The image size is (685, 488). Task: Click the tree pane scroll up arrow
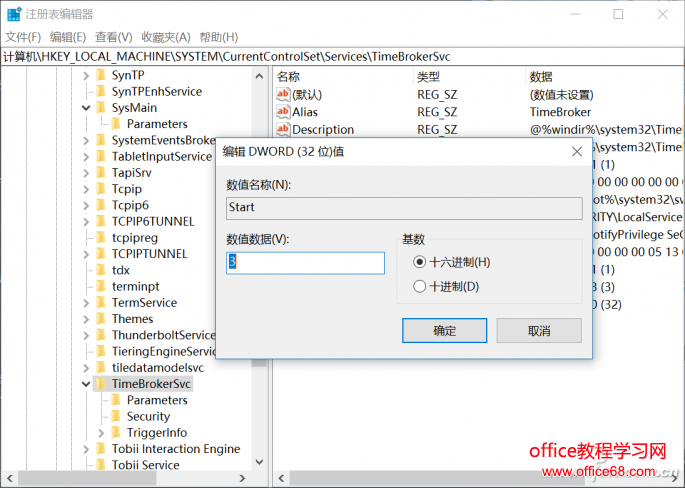(x=259, y=76)
